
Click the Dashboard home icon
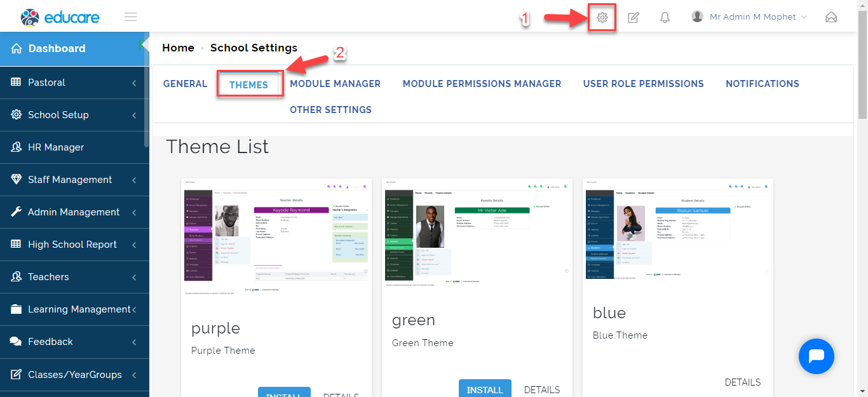click(x=17, y=48)
